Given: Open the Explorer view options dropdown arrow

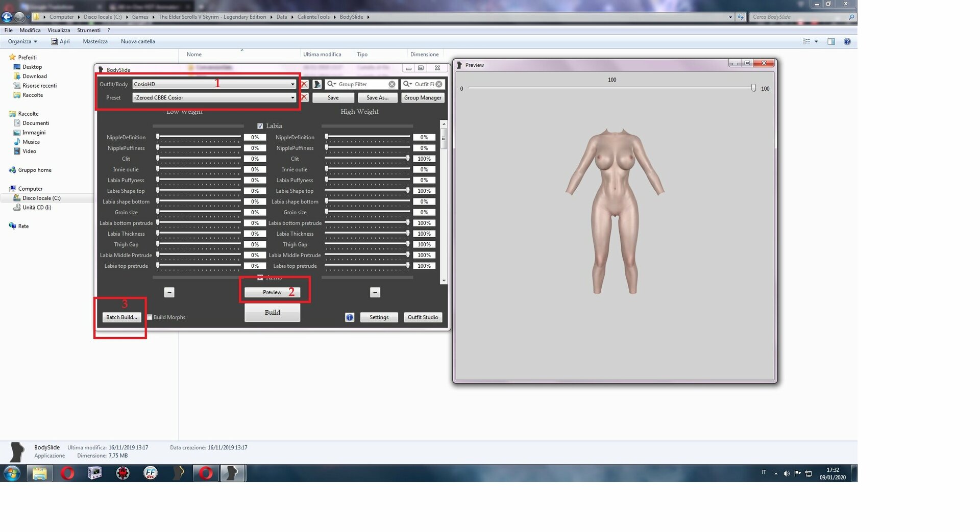Looking at the screenshot, I should [816, 41].
